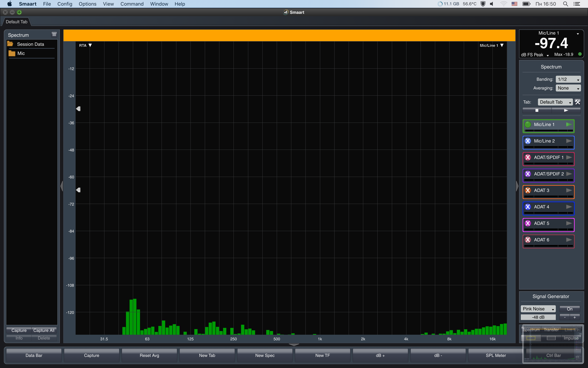Open the RTA graph type dropdown
588x368 pixels.
click(85, 45)
